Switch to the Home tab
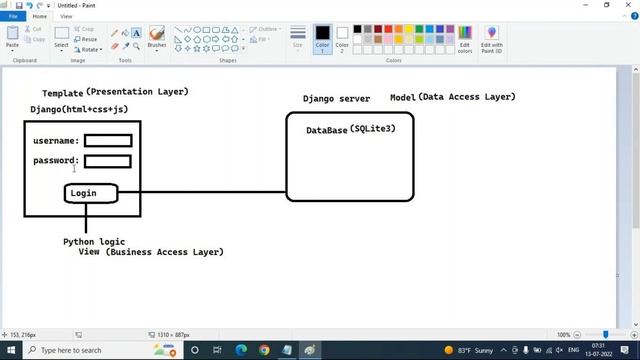 coord(40,16)
